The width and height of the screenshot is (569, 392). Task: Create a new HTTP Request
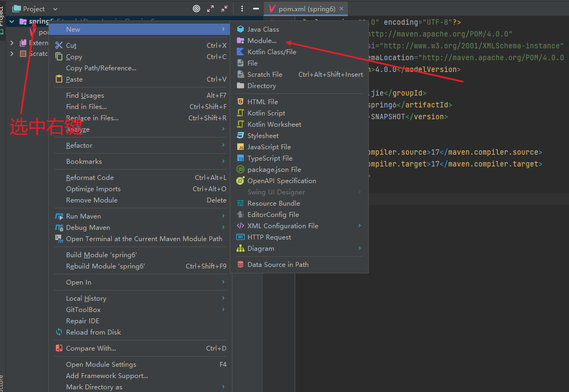tap(300, 237)
